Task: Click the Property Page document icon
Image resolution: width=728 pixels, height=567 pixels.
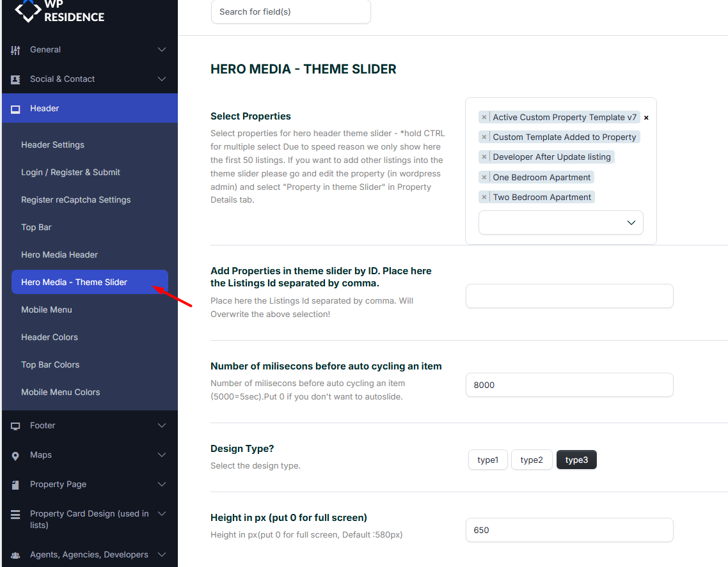Action: (15, 485)
